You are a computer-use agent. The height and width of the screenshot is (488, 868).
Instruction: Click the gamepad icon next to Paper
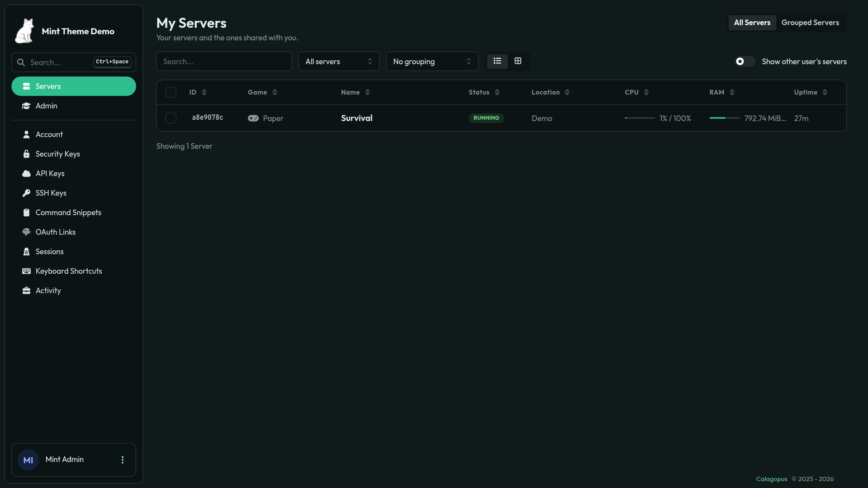253,118
